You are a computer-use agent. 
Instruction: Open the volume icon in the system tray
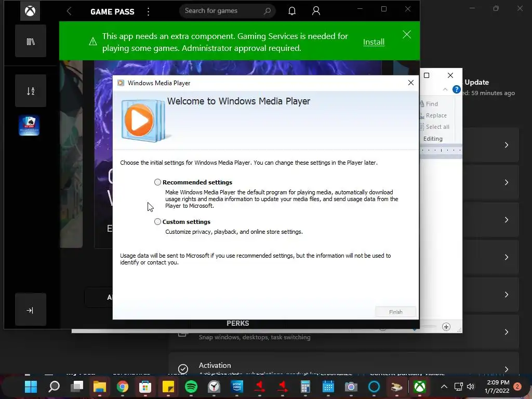[x=470, y=387]
